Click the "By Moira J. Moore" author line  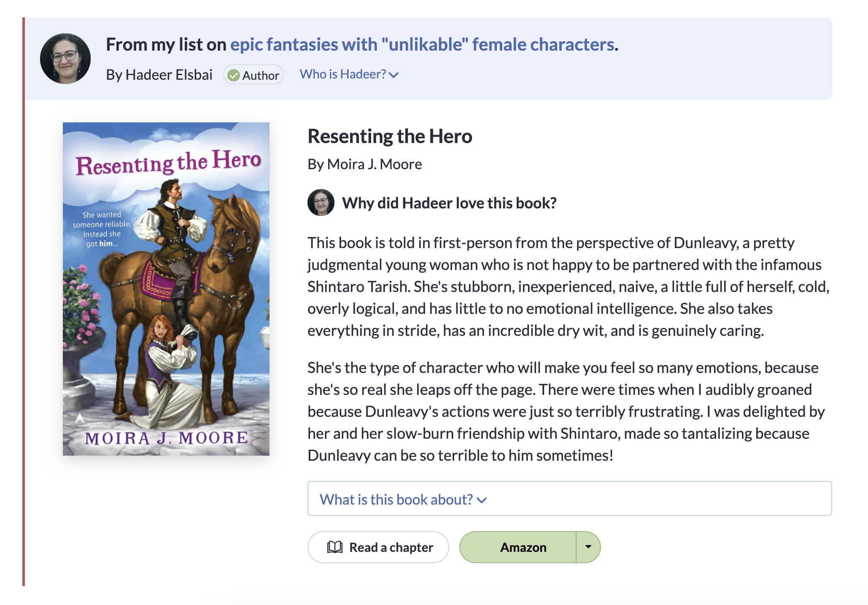[365, 164]
